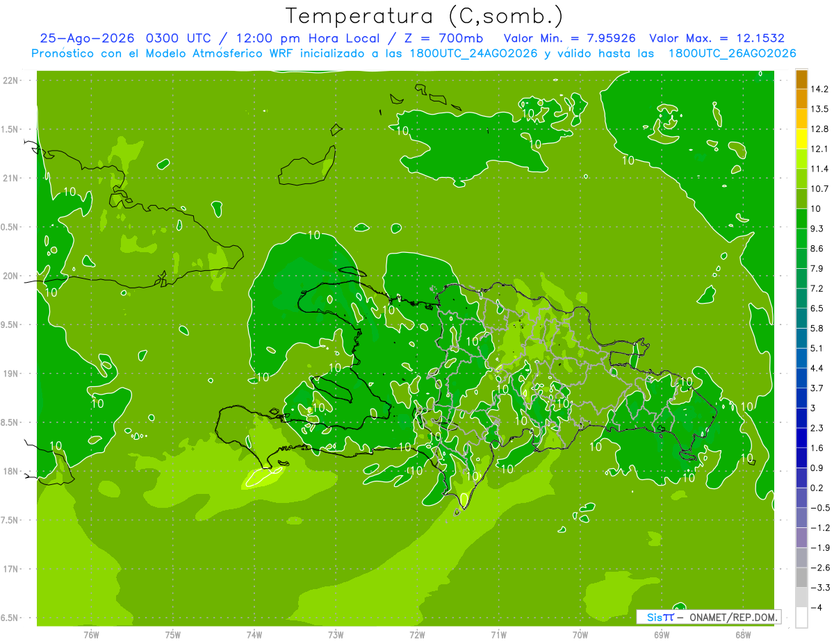Viewport: 834px width, 644px height.
Task: Click the legend value '7.9'
Action: point(817,269)
